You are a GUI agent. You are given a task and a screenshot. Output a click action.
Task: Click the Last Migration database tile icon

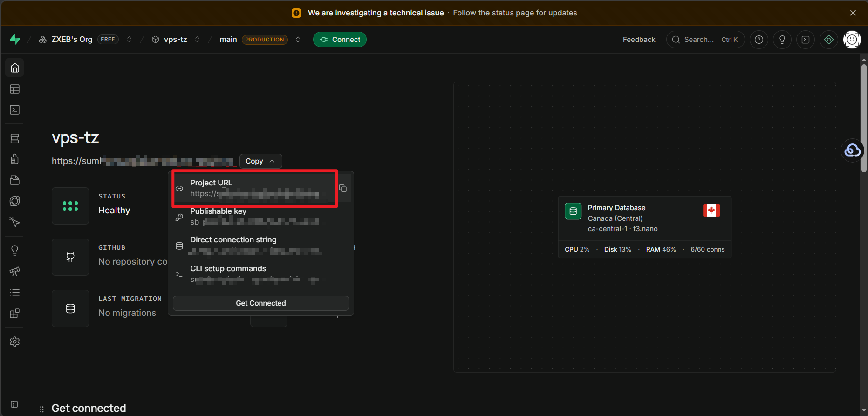(x=70, y=308)
